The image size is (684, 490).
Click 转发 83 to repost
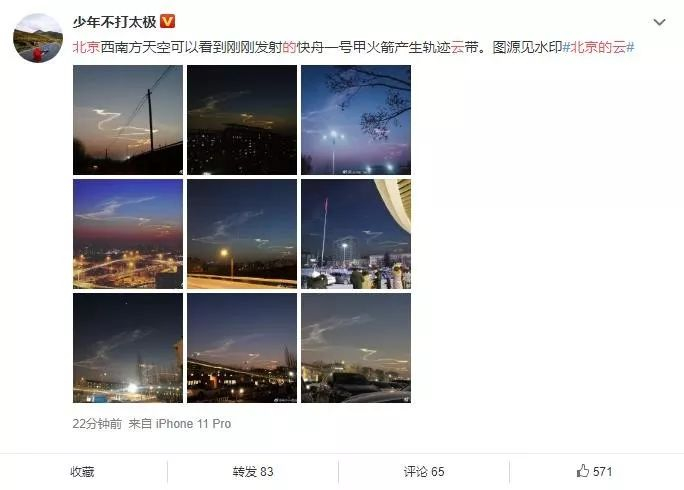253,472
